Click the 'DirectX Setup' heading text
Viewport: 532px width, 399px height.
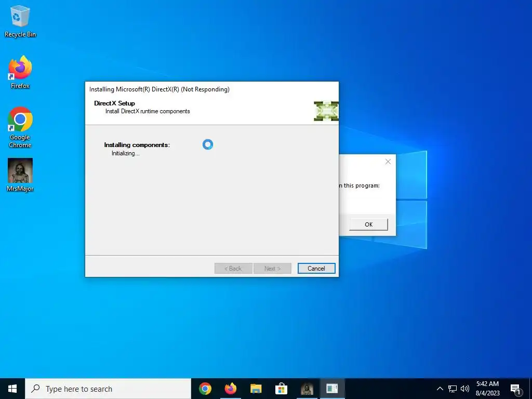pyautogui.click(x=114, y=103)
